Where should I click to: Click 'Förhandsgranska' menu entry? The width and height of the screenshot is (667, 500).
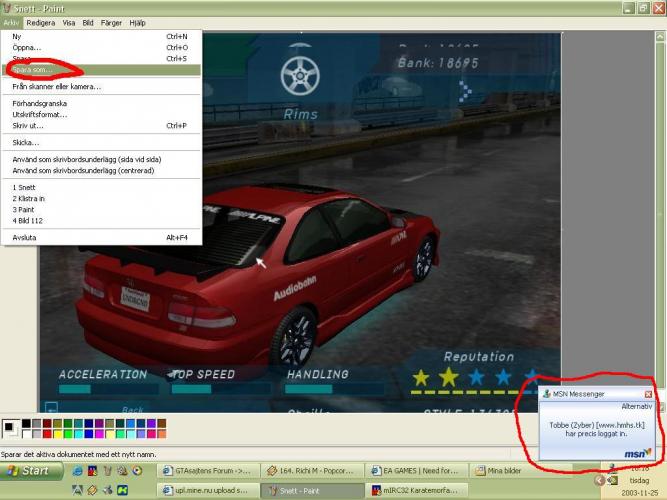pyautogui.click(x=40, y=103)
